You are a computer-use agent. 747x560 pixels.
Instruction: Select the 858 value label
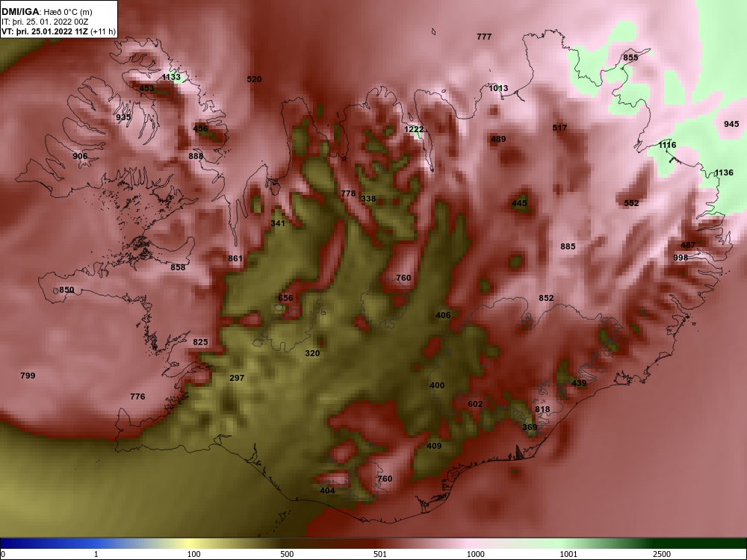click(x=178, y=267)
